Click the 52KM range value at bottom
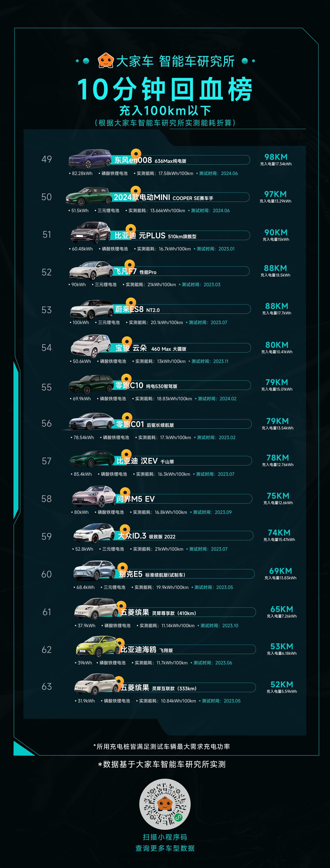 (x=282, y=684)
